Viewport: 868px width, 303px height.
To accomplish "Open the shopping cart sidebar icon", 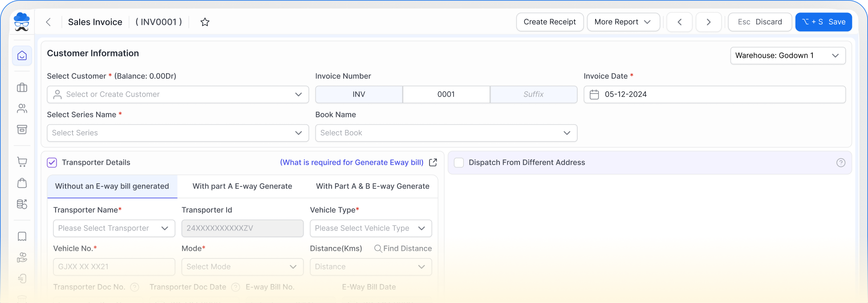I will click(22, 162).
